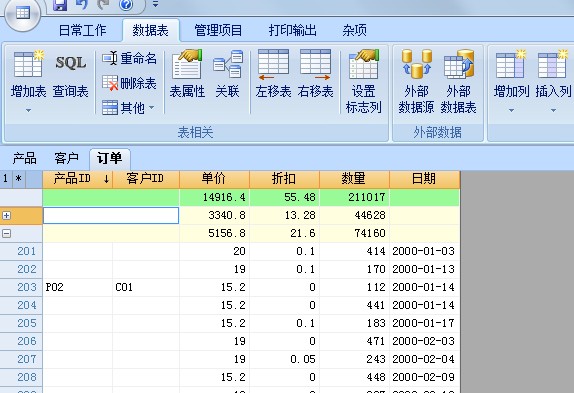The width and height of the screenshot is (574, 393).
Task: Click discount cell 0.05 in row 207
Action: [x=284, y=359]
